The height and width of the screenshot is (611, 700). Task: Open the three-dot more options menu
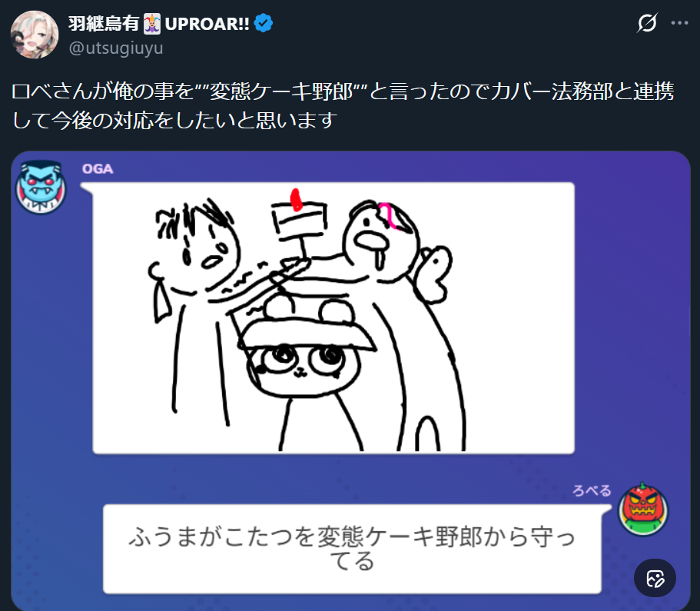point(679,23)
